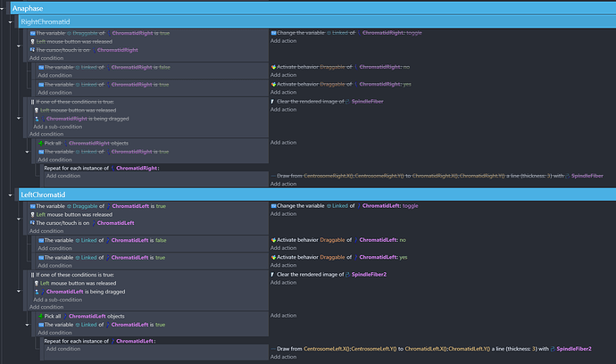616x364 pixels.
Task: Collapse the LeftChromatid group arrow
Action: [x=10, y=194]
